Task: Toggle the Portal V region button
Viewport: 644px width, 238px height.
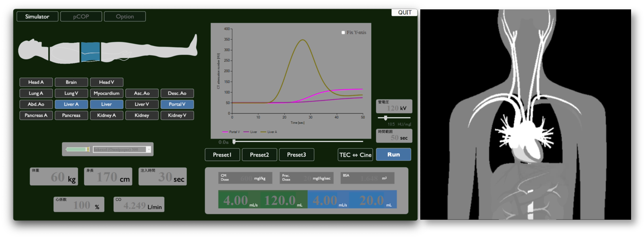Action: pyautogui.click(x=177, y=104)
